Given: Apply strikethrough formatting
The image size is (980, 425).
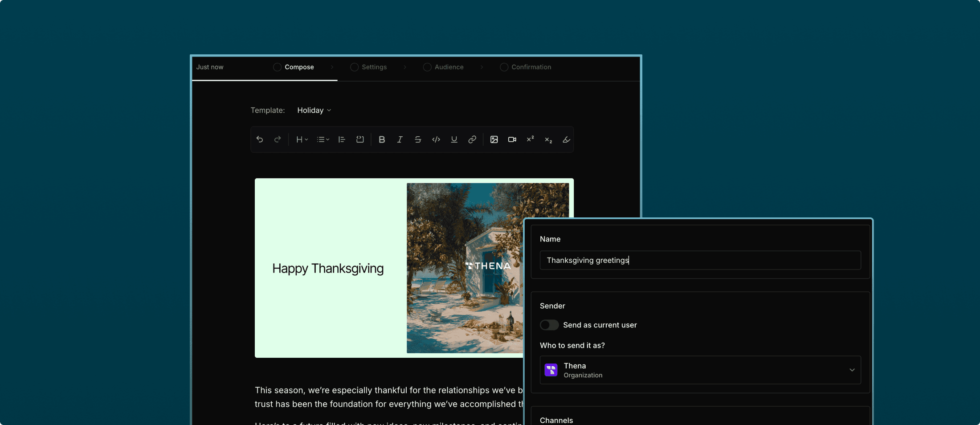Looking at the screenshot, I should pos(418,139).
